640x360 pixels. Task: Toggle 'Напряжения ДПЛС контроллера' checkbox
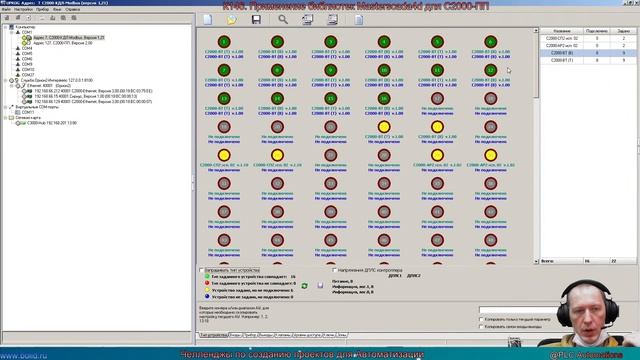pos(334,270)
